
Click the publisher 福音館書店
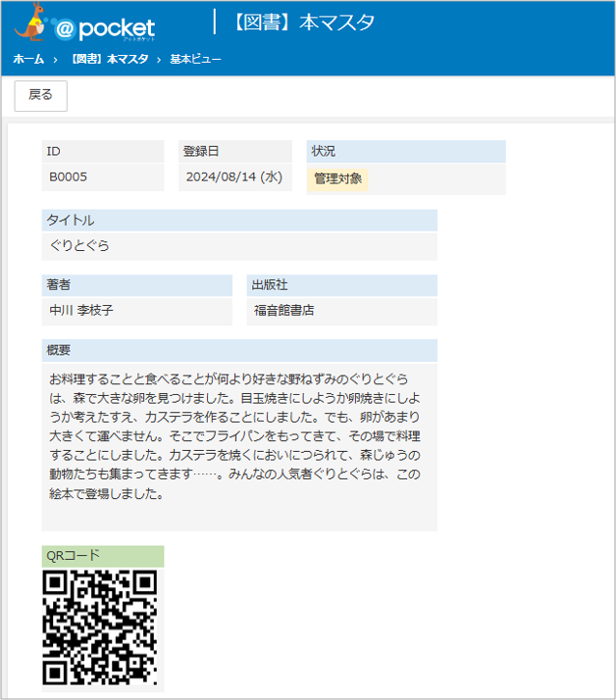pyautogui.click(x=284, y=310)
